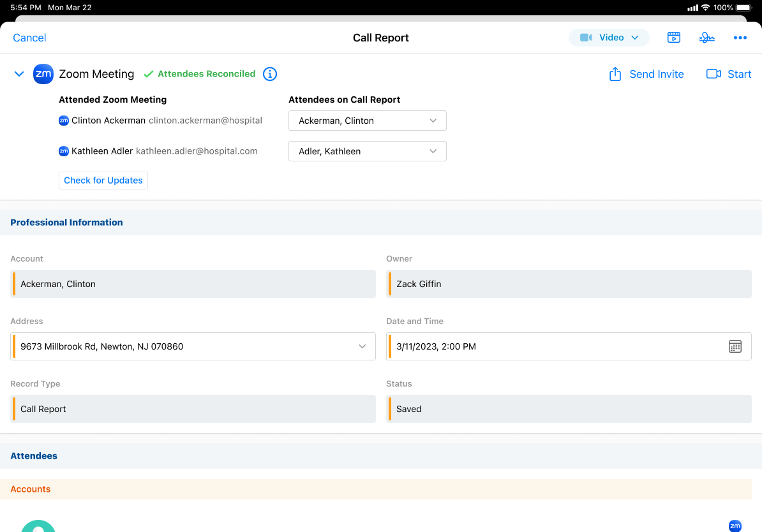
Task: Open the three-dot more options menu
Action: [740, 38]
